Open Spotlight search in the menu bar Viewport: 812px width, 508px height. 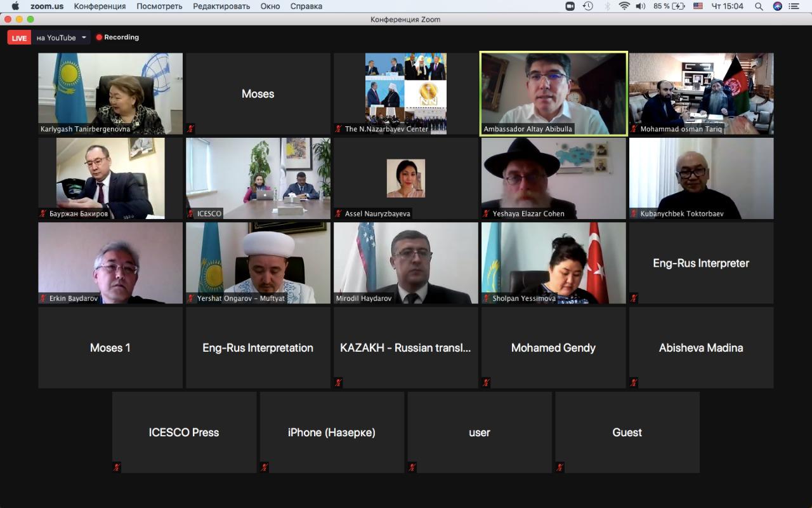point(759,6)
